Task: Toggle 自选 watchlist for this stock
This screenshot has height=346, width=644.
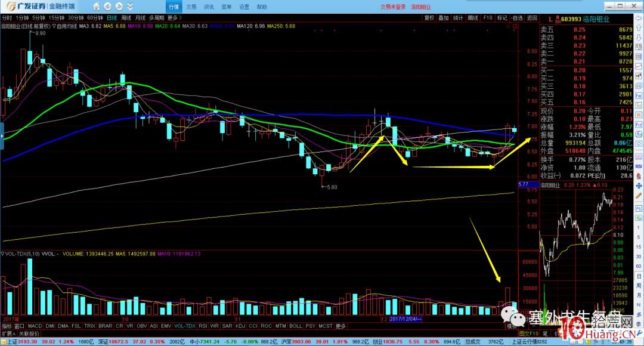Action: [517, 18]
